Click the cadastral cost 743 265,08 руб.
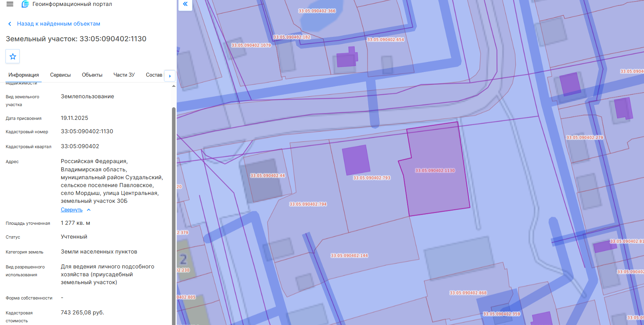 82,313
